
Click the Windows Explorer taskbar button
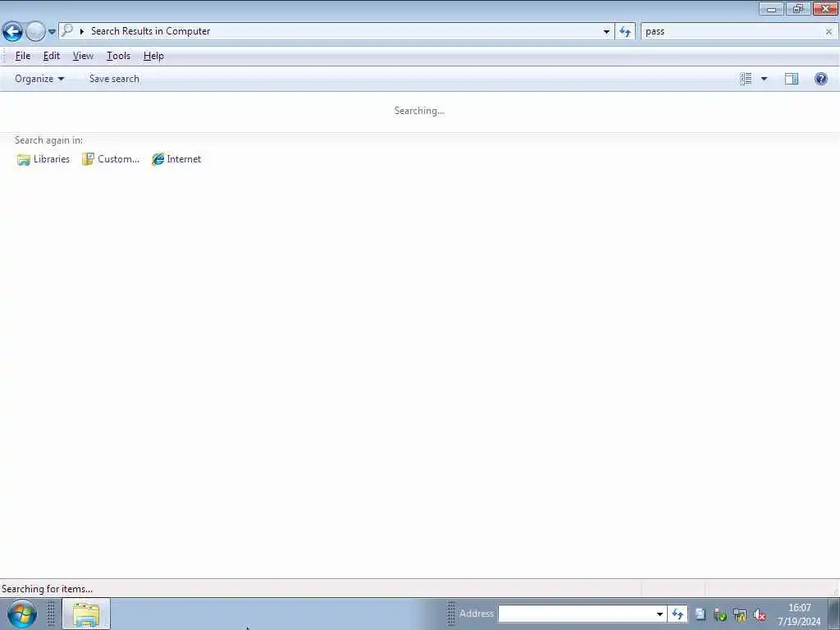point(86,614)
